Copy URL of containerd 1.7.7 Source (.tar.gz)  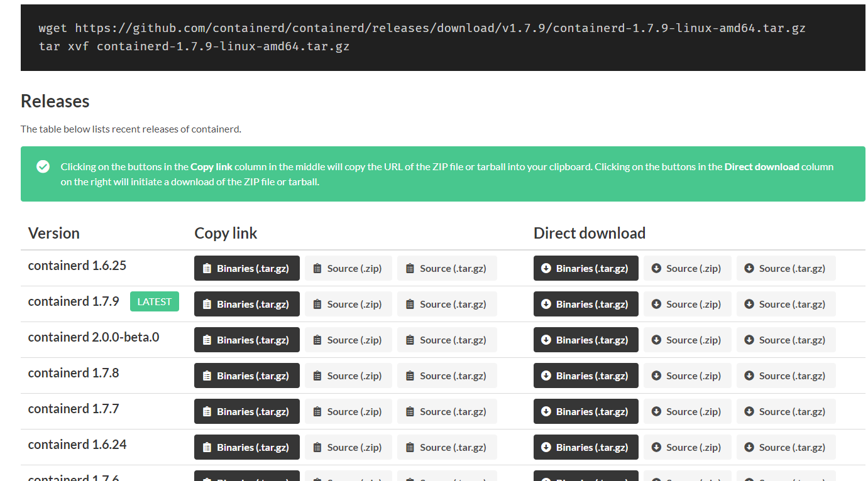tap(447, 411)
